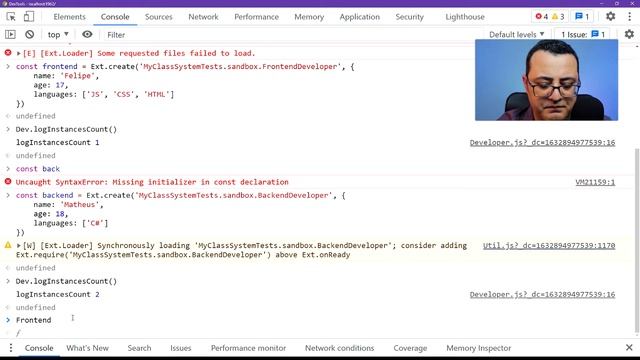Open Developer.js link beside logInstancesCount 2
The height and width of the screenshot is (360, 640).
pyautogui.click(x=542, y=294)
